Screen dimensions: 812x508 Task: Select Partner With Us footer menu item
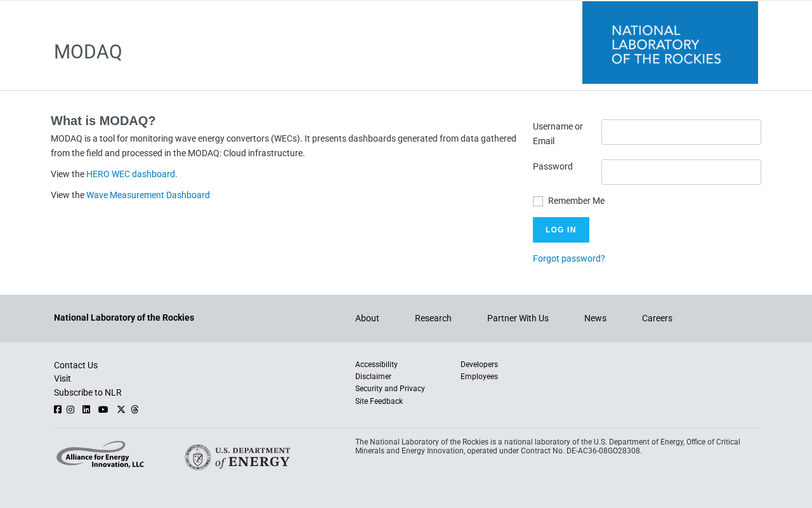(x=518, y=318)
